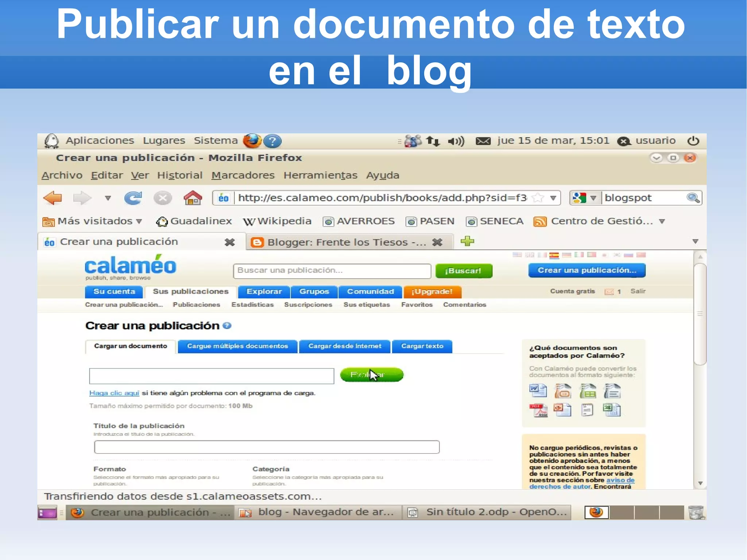Open the aviso de derechos de autor link
Screen dimensions: 747x560
tap(582, 483)
